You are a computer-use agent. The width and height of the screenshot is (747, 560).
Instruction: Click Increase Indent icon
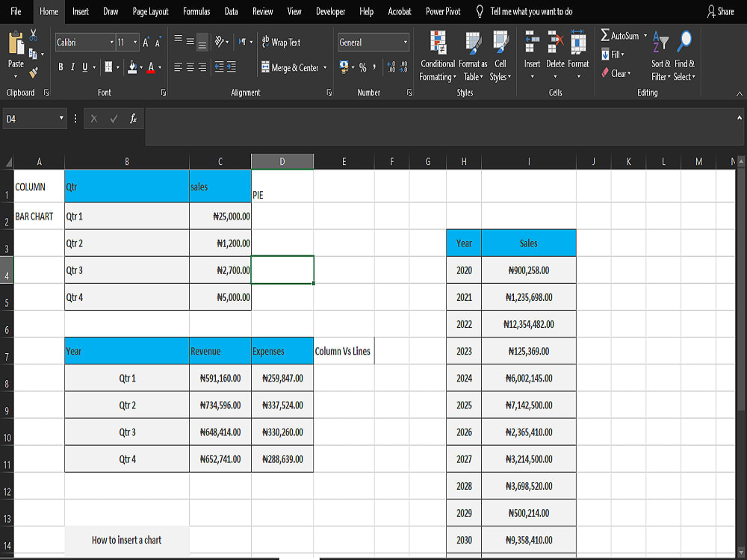232,67
